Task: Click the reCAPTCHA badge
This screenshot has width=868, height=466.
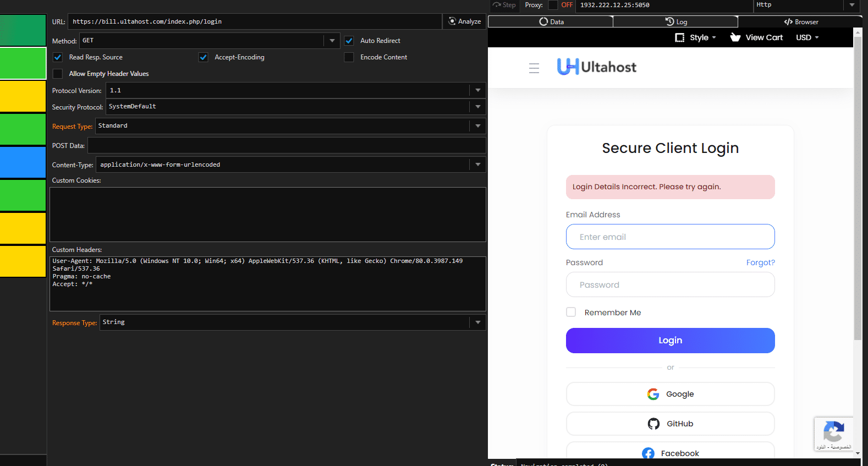Action: coord(833,434)
